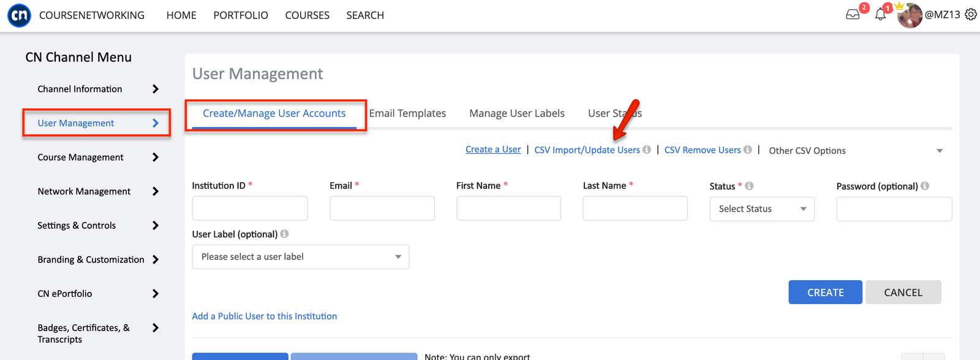
Task: Show info for CSV Import/Update Users
Action: [x=647, y=150]
